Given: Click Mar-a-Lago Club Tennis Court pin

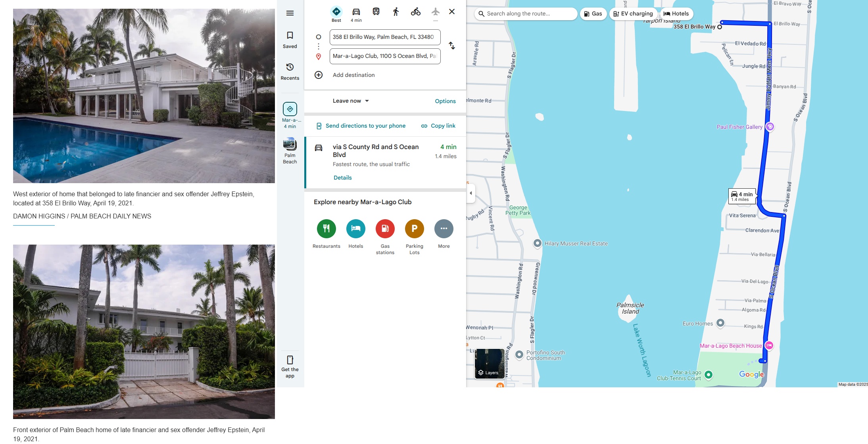Looking at the screenshot, I should (x=709, y=374).
